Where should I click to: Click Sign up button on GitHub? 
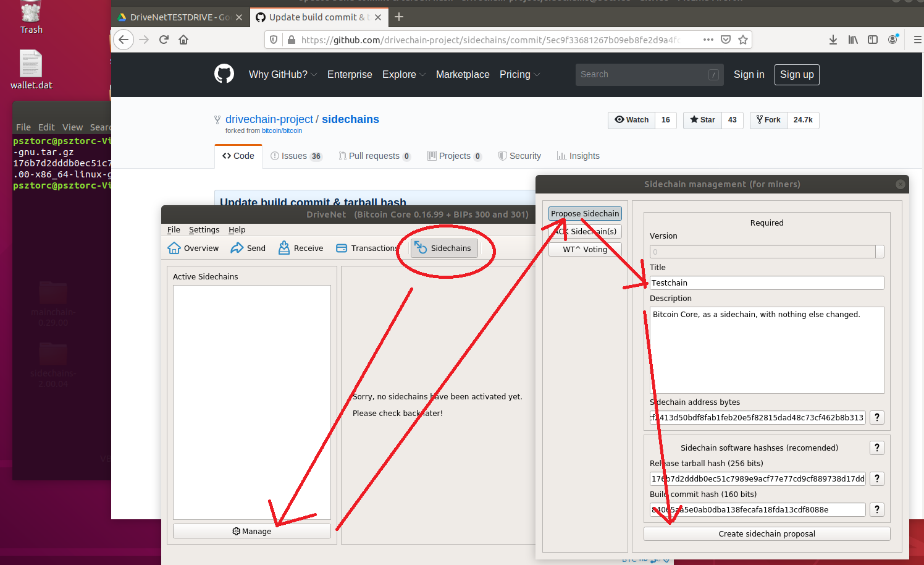[x=797, y=74]
